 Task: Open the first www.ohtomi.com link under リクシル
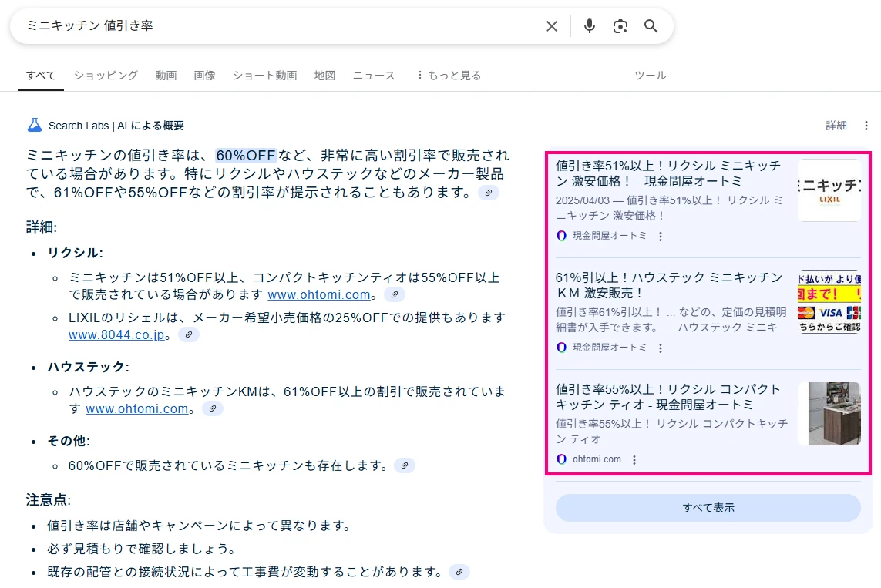pyautogui.click(x=318, y=295)
